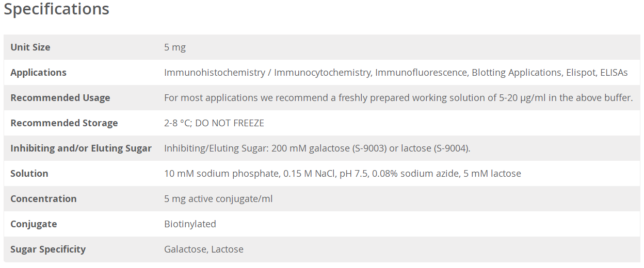The height and width of the screenshot is (268, 644).
Task: Click the ELISAs text in Applications row
Action: point(614,73)
